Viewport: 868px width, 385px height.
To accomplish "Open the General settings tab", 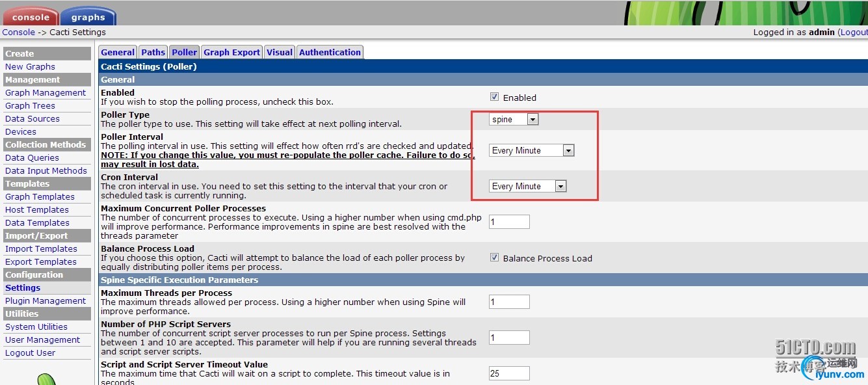I will point(118,52).
